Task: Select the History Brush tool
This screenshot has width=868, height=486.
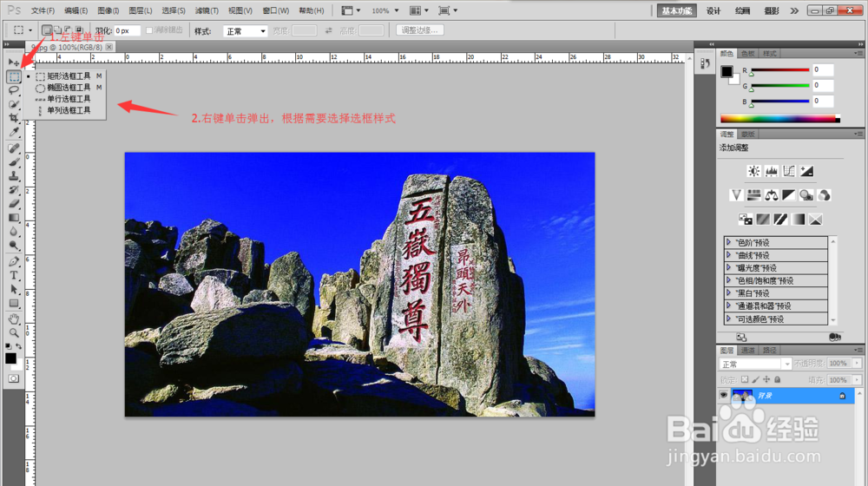Action: [14, 190]
